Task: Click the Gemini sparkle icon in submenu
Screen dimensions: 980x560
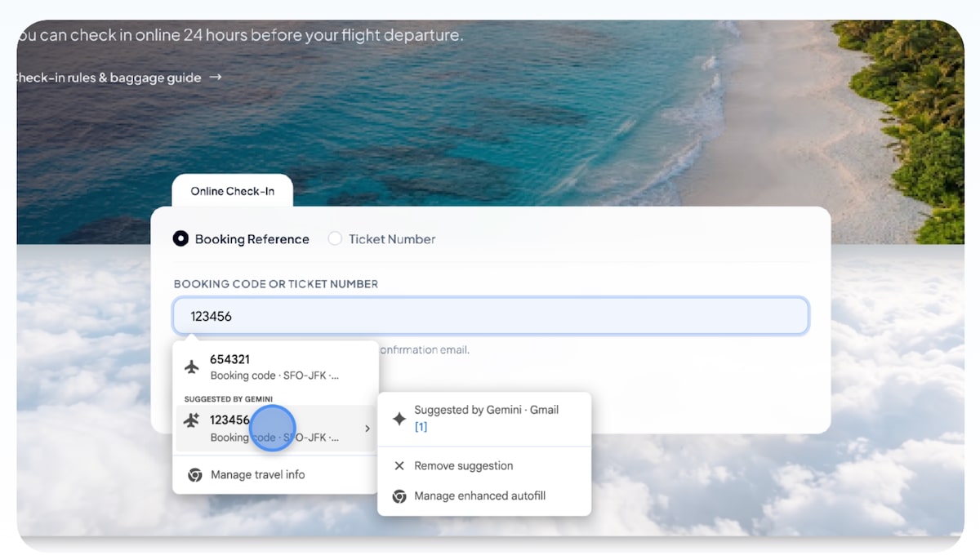Action: tap(399, 418)
